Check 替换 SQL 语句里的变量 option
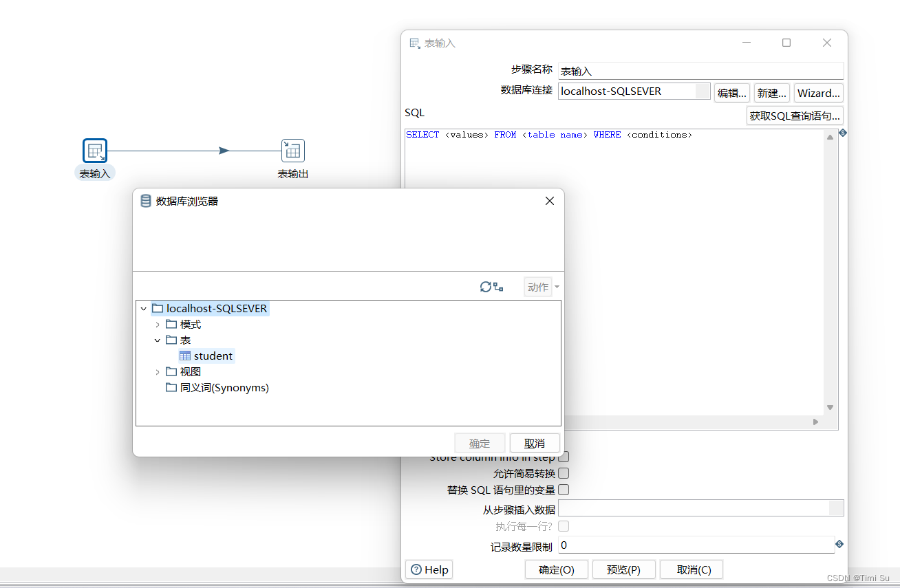This screenshot has width=900, height=588. (x=563, y=490)
